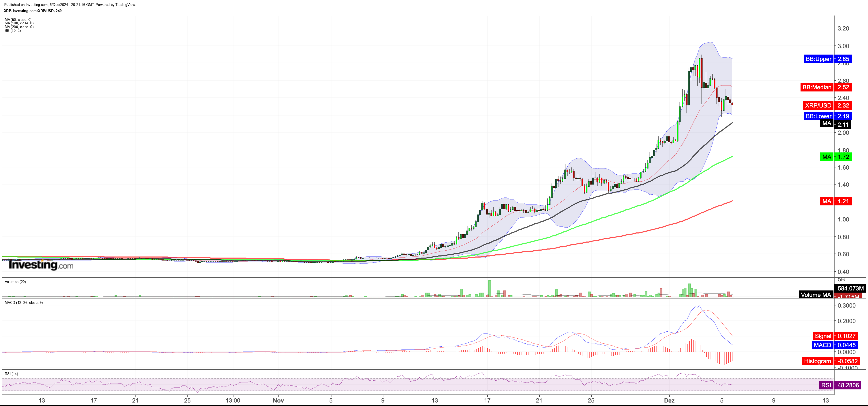Click the red MA 1.21 label
This screenshot has width=868, height=406.
(x=836, y=201)
